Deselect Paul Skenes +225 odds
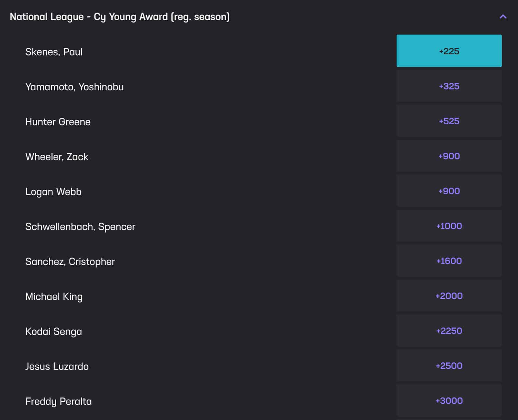The image size is (518, 420). (449, 51)
